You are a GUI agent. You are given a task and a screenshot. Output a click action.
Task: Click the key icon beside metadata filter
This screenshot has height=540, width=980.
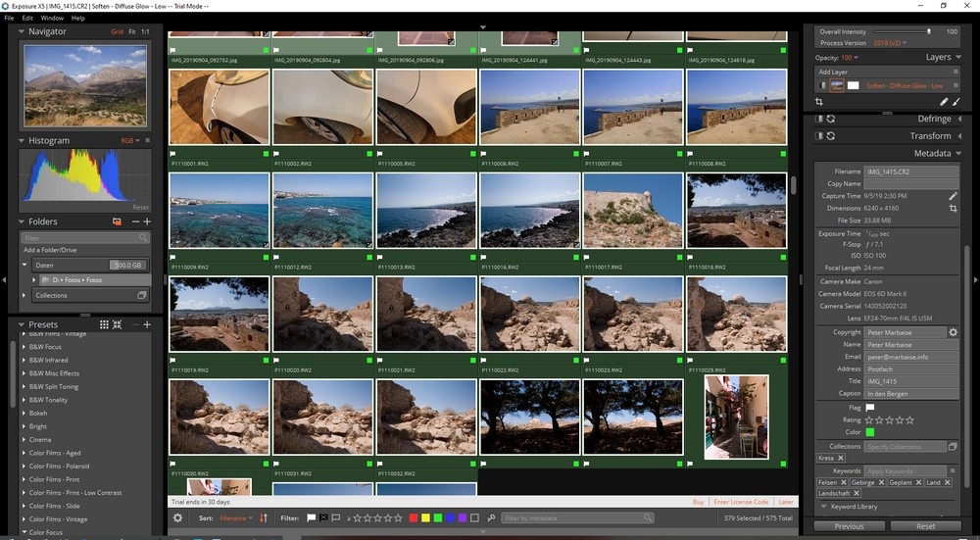point(491,518)
